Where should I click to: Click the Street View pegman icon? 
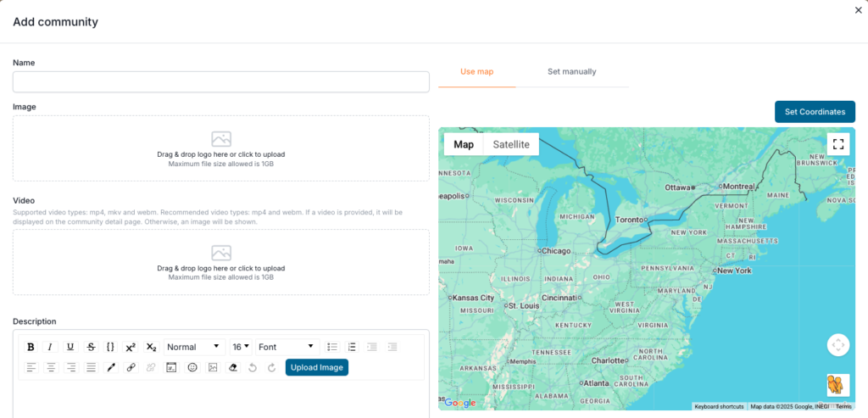pyautogui.click(x=838, y=385)
